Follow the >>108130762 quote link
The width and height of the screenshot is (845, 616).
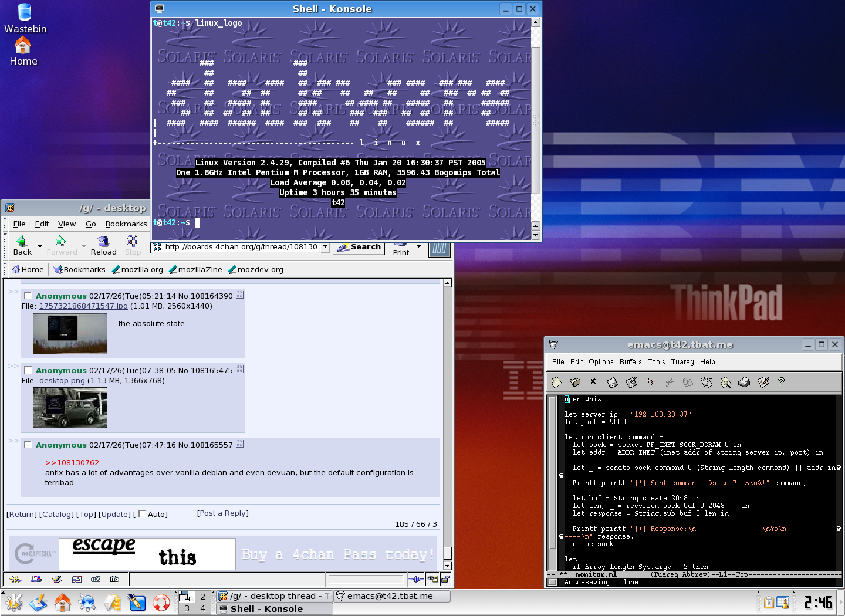[72, 463]
